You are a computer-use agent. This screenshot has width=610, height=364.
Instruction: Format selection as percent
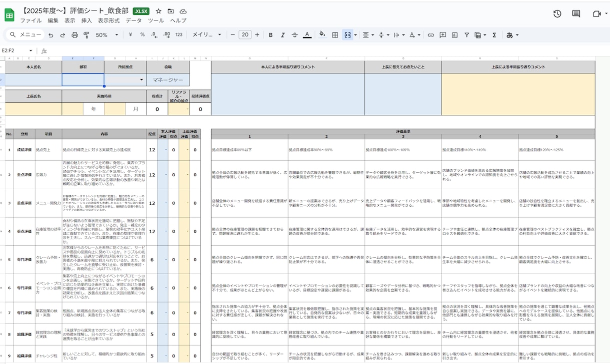tap(142, 35)
